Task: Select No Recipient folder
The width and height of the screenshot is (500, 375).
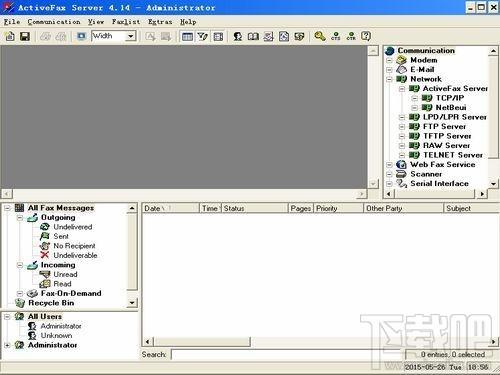Action: tap(74, 246)
